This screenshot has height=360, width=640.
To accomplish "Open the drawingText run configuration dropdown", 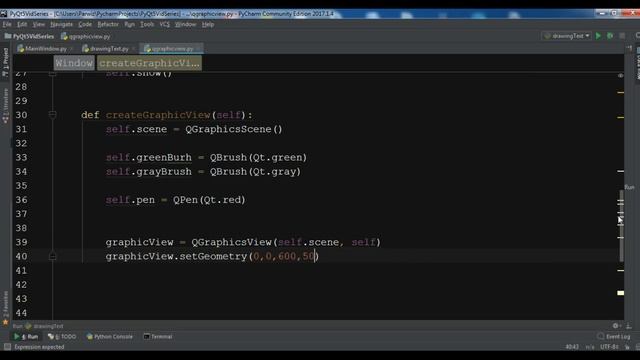I will [567, 36].
